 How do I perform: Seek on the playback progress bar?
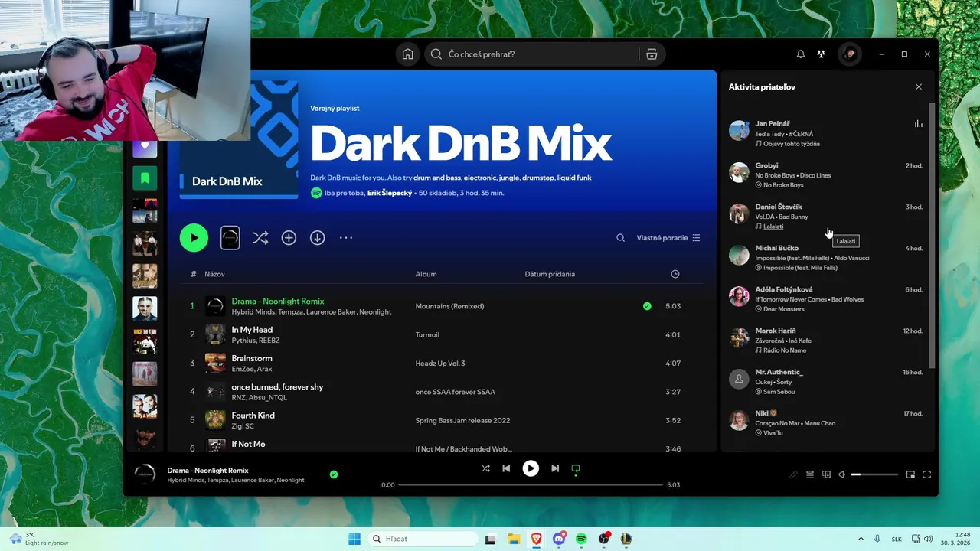pos(531,484)
